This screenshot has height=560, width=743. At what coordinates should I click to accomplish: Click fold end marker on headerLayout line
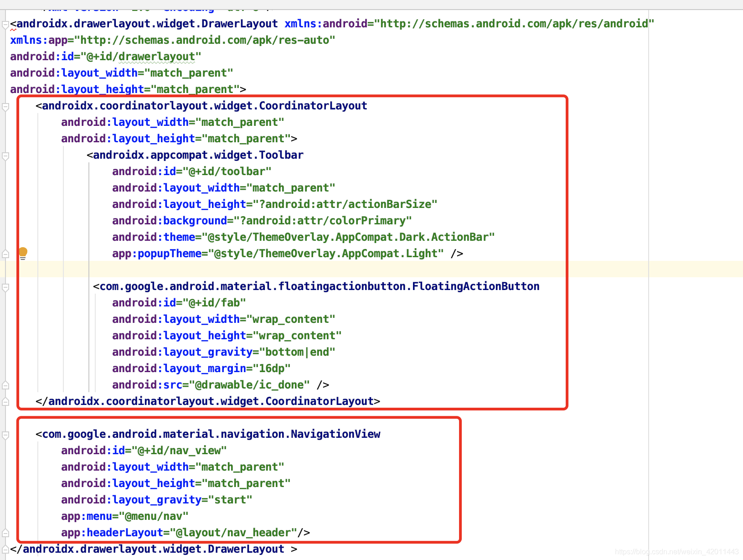[5, 533]
